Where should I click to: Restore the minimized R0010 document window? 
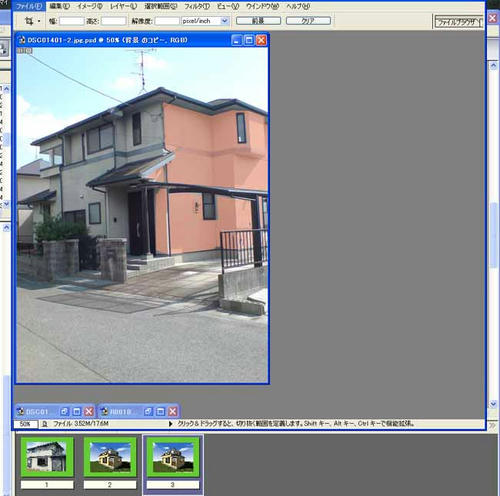point(148,412)
